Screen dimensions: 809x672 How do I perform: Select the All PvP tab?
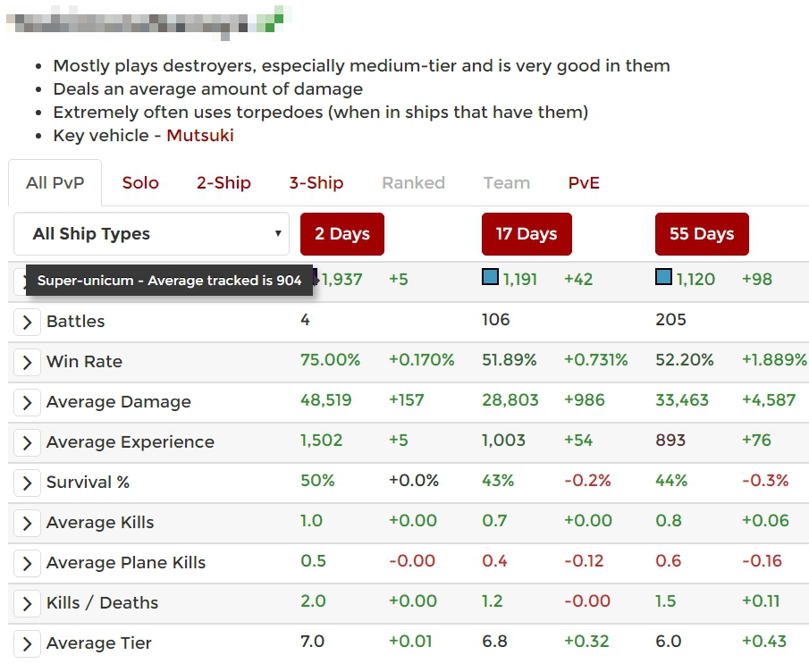tap(55, 183)
